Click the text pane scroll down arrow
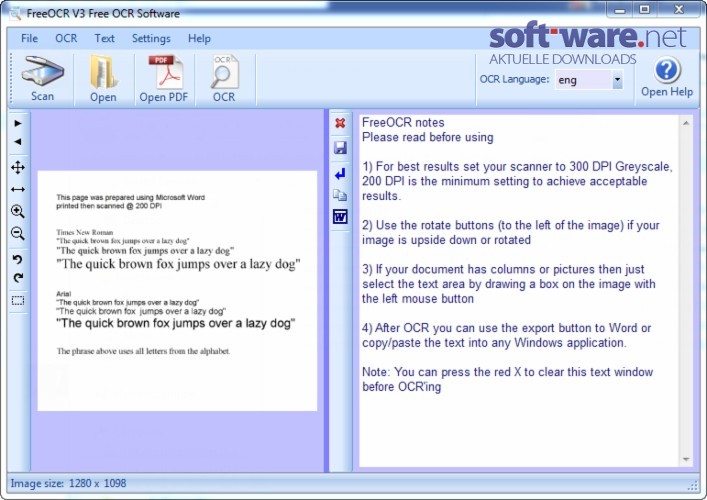 tap(686, 459)
